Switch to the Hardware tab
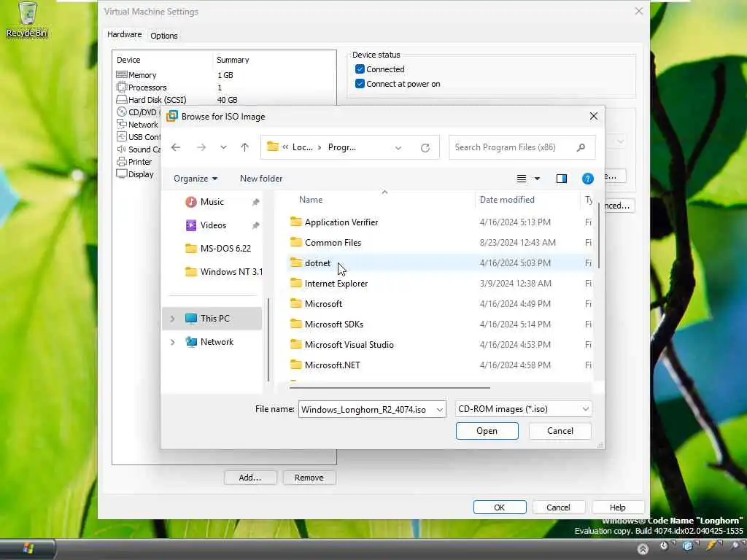 tap(124, 35)
